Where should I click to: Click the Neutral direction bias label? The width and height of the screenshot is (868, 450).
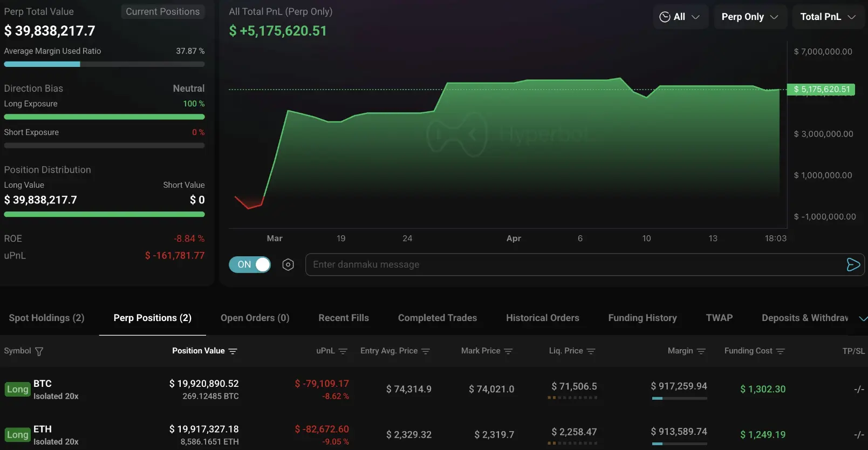pyautogui.click(x=189, y=88)
